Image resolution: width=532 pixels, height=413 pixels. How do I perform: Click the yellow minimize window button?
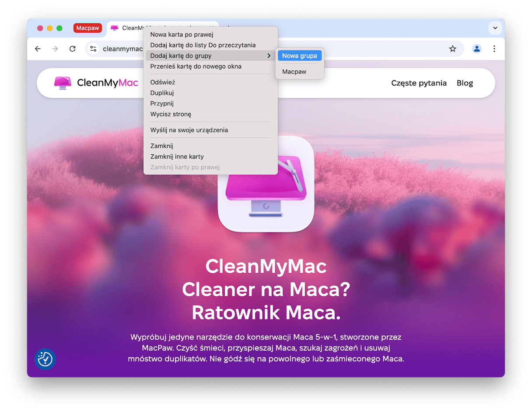(x=50, y=28)
